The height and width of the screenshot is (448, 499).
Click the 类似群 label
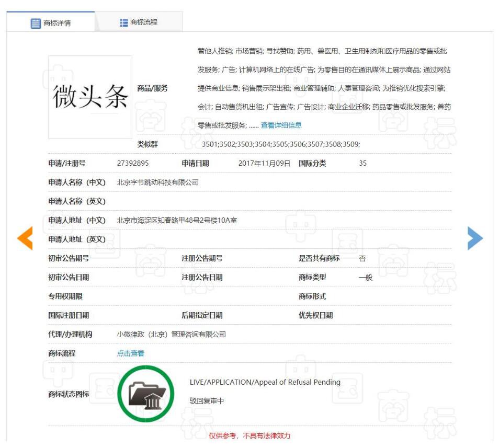[148, 144]
